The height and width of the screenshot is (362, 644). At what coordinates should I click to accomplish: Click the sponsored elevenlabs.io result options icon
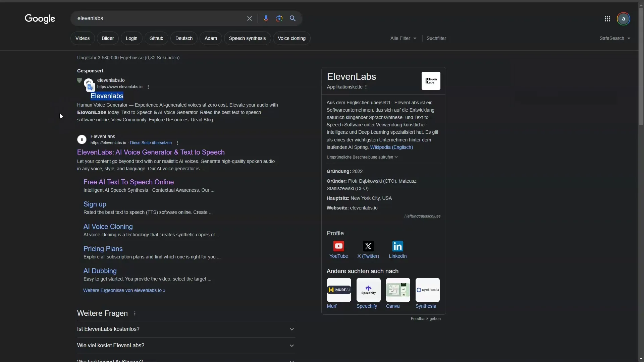pyautogui.click(x=148, y=86)
